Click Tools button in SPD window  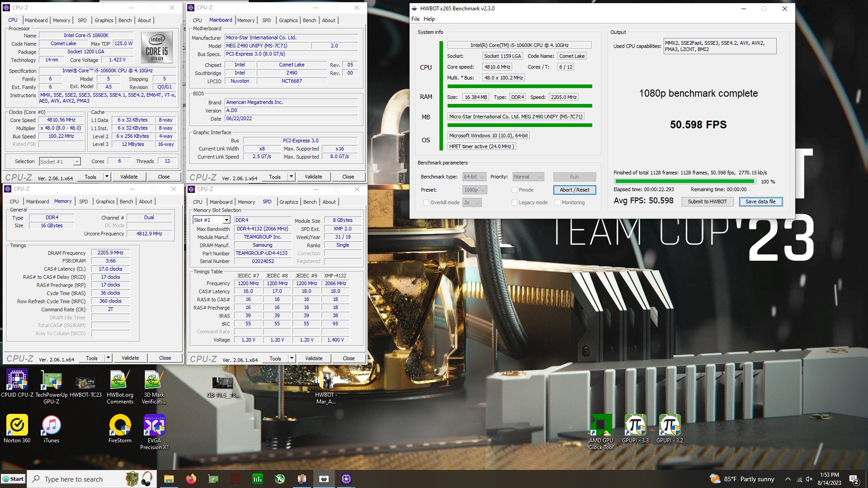tap(275, 358)
